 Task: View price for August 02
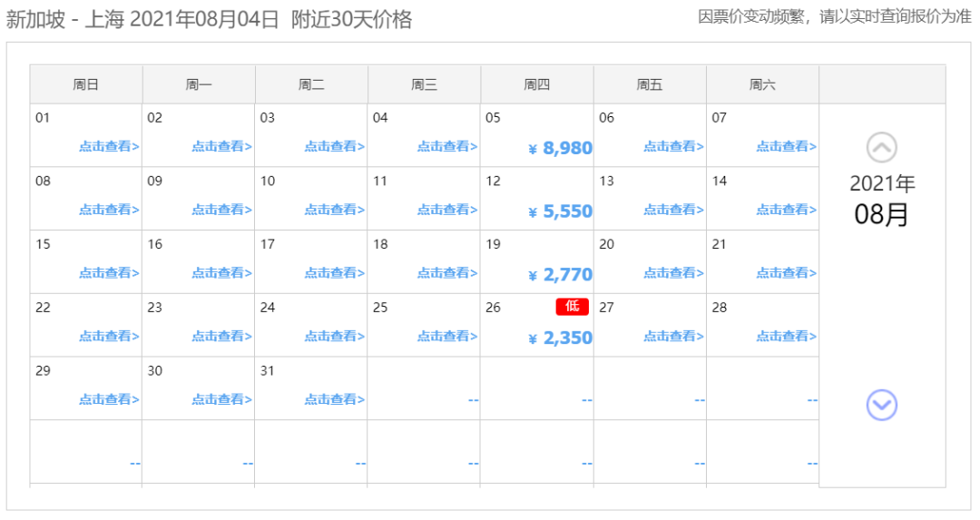[x=221, y=146]
